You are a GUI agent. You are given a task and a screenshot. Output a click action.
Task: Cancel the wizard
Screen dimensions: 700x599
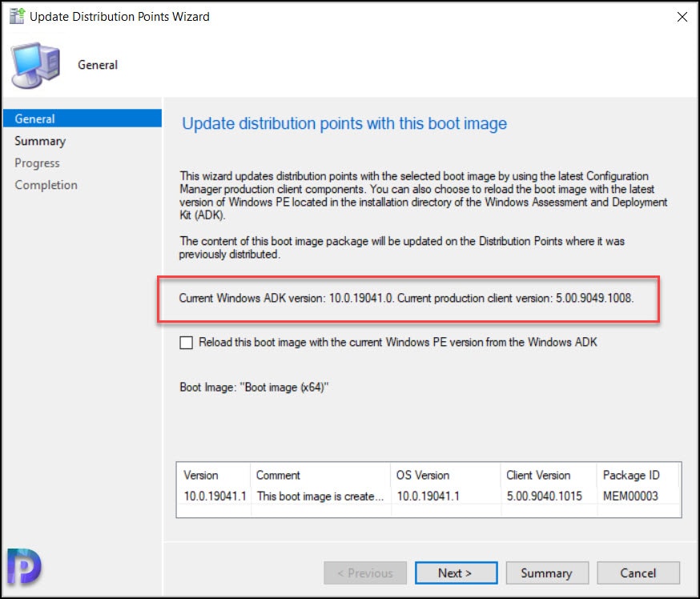[x=638, y=573]
